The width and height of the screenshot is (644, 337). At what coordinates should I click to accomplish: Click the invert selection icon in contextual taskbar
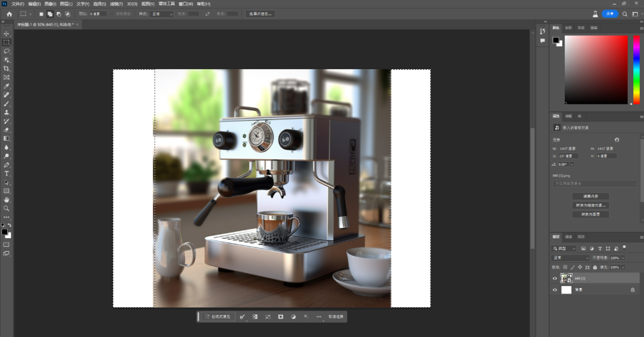click(255, 317)
